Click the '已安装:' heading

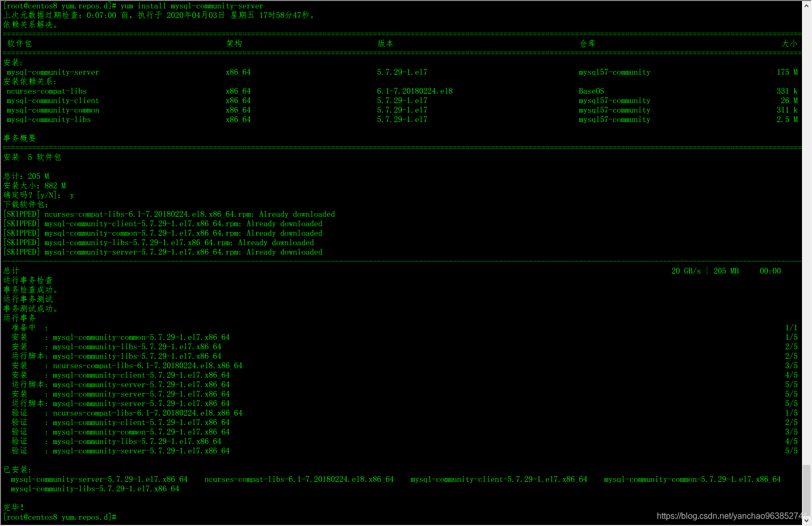(x=17, y=470)
